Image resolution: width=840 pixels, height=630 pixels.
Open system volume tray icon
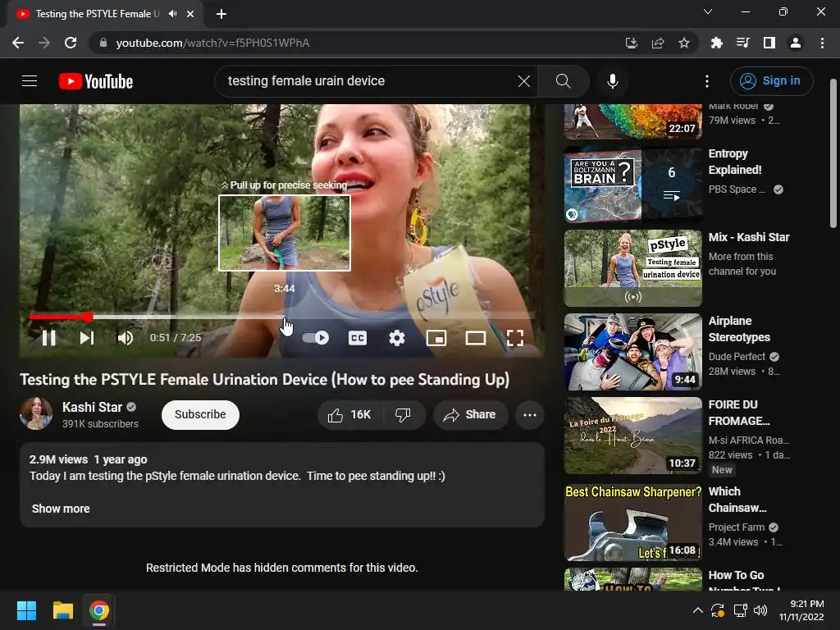(x=760, y=610)
